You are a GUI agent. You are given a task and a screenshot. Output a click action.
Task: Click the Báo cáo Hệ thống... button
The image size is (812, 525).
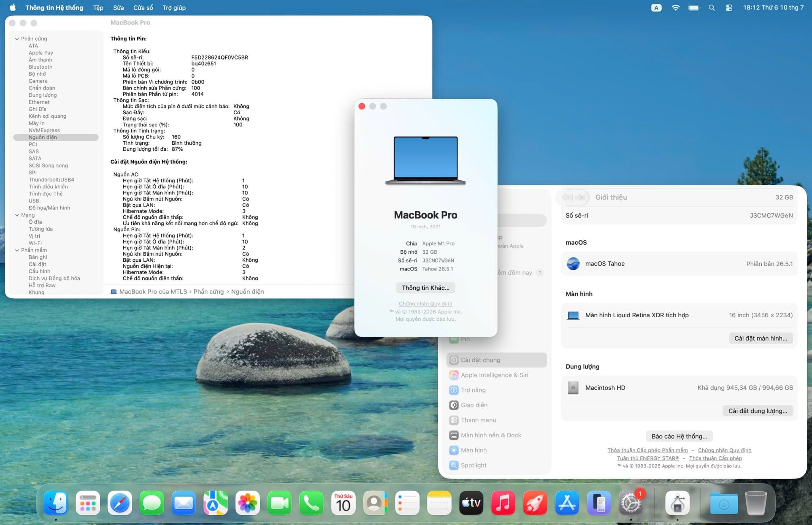[x=679, y=436]
